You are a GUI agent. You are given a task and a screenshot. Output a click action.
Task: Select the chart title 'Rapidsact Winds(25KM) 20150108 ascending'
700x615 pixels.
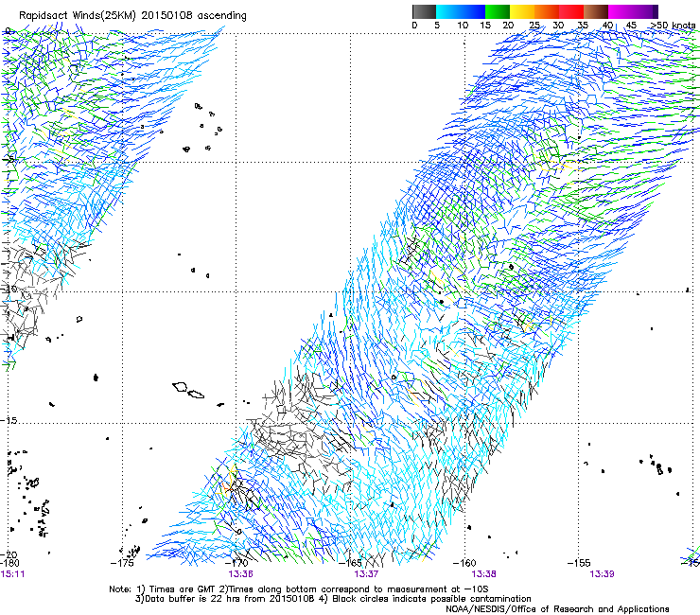pyautogui.click(x=132, y=16)
